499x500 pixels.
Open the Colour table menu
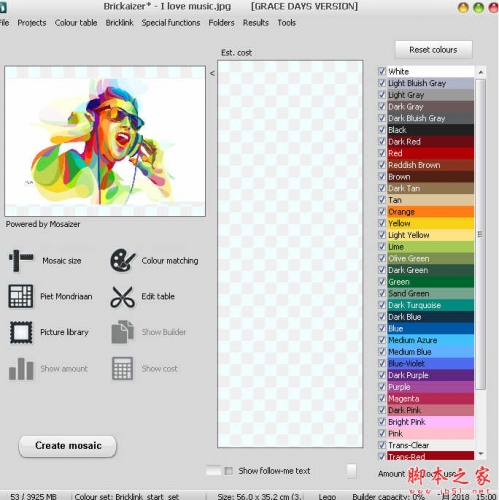76,23
